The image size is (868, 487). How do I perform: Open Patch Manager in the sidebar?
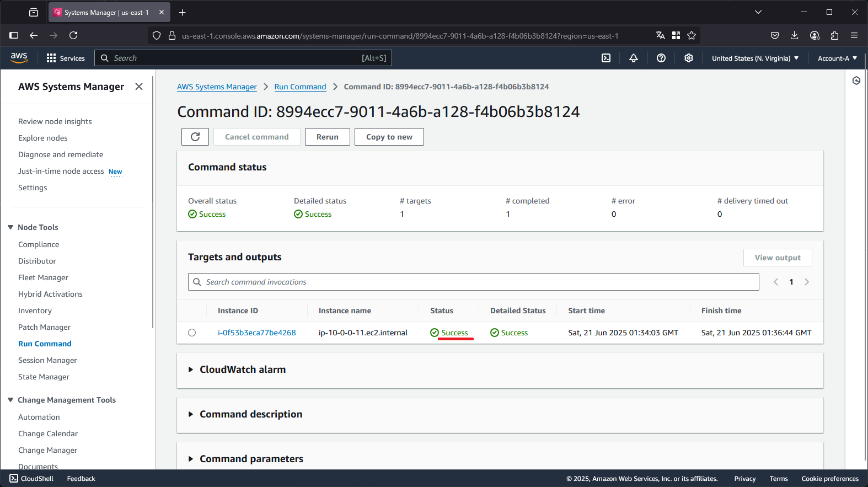click(44, 327)
